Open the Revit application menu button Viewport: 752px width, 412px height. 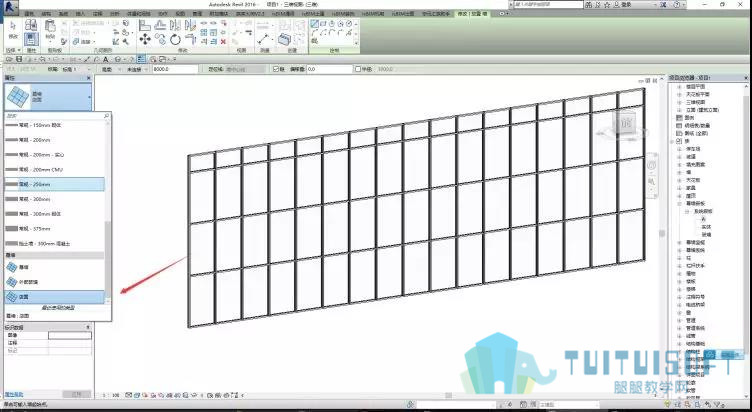pos(10,7)
